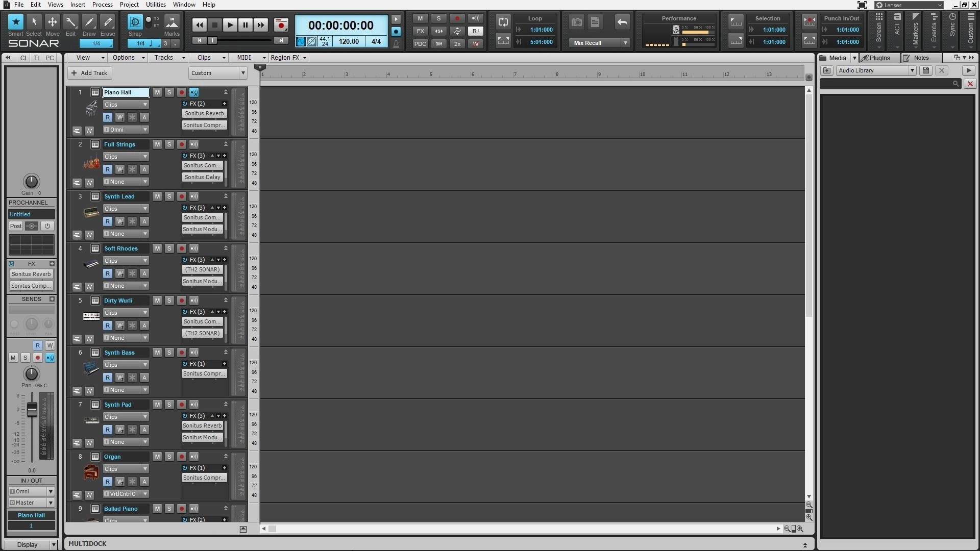
Task: Toggle the PDC override button
Action: (x=420, y=44)
